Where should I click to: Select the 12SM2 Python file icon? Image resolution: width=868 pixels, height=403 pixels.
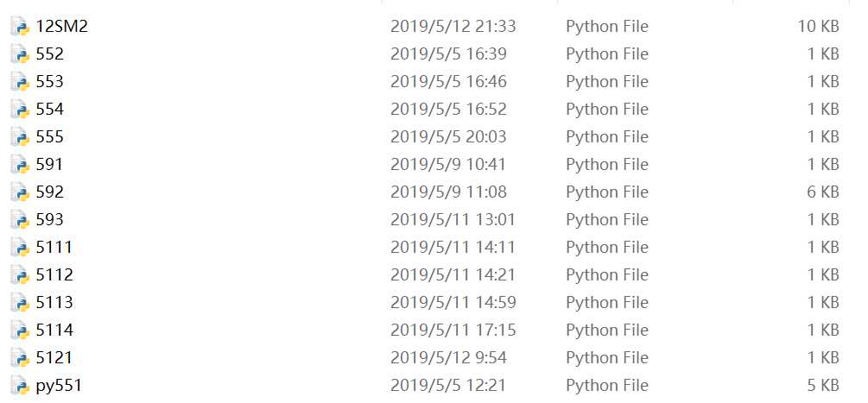pos(20,27)
